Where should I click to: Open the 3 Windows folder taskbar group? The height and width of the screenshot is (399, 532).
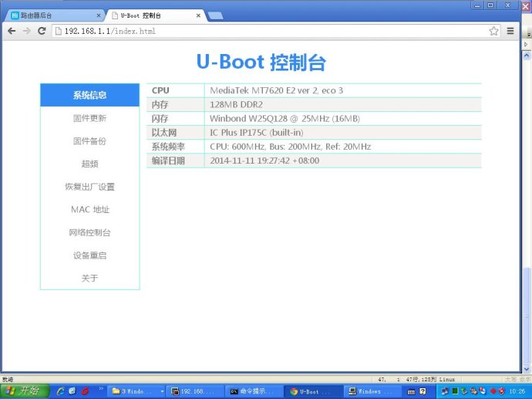[137, 391]
